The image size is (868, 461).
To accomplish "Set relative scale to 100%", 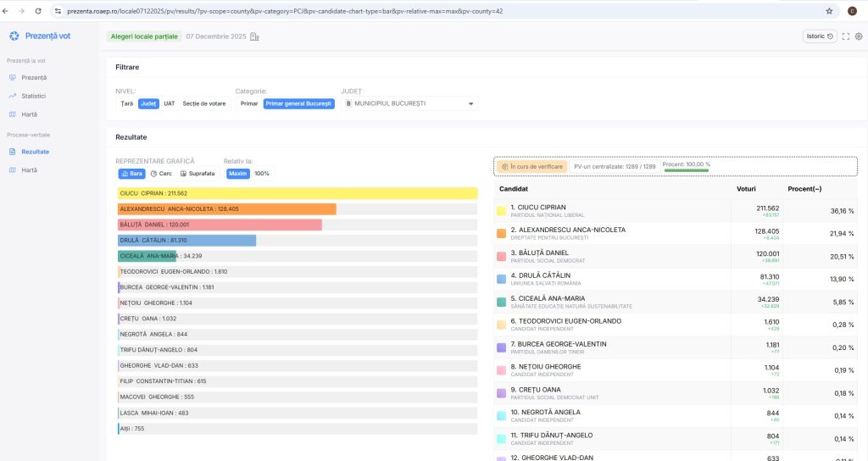I will (262, 173).
